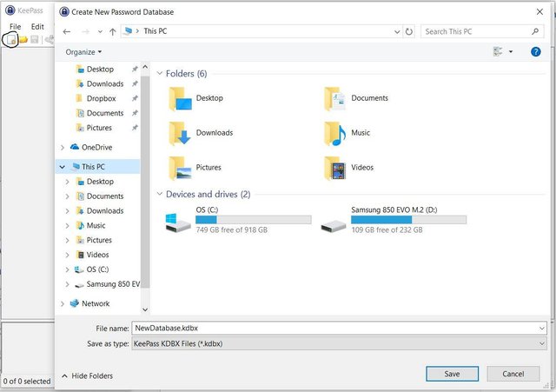The height and width of the screenshot is (392, 556).
Task: Select pinned Desktop in quick access
Action: [100, 70]
